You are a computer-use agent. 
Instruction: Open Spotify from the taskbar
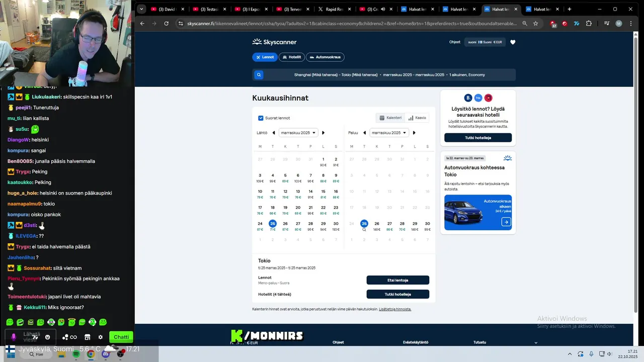click(x=76, y=354)
